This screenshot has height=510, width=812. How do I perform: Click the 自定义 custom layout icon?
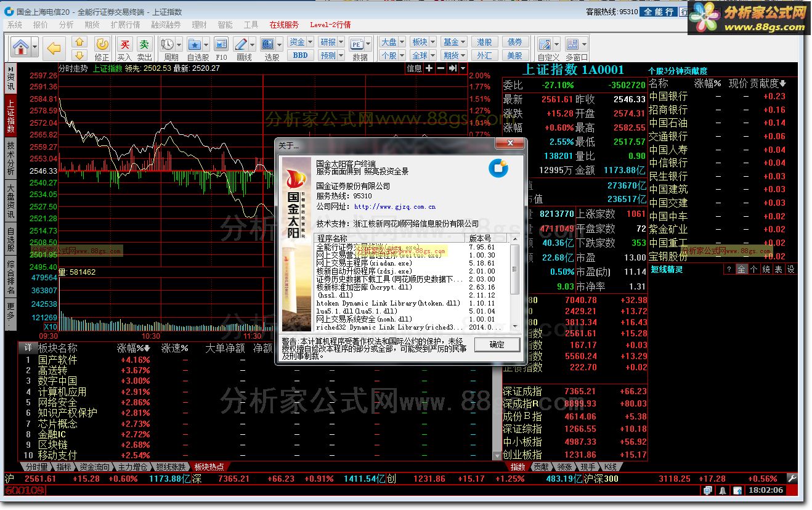click(x=545, y=44)
